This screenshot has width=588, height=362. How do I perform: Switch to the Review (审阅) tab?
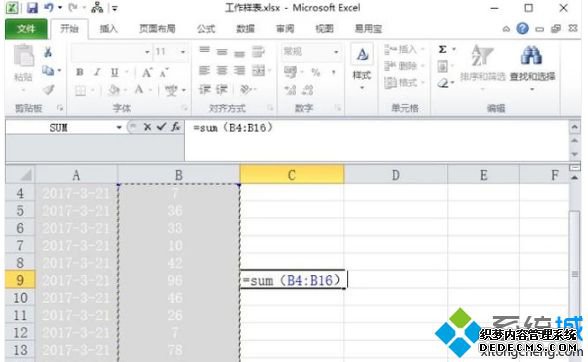[x=285, y=29]
